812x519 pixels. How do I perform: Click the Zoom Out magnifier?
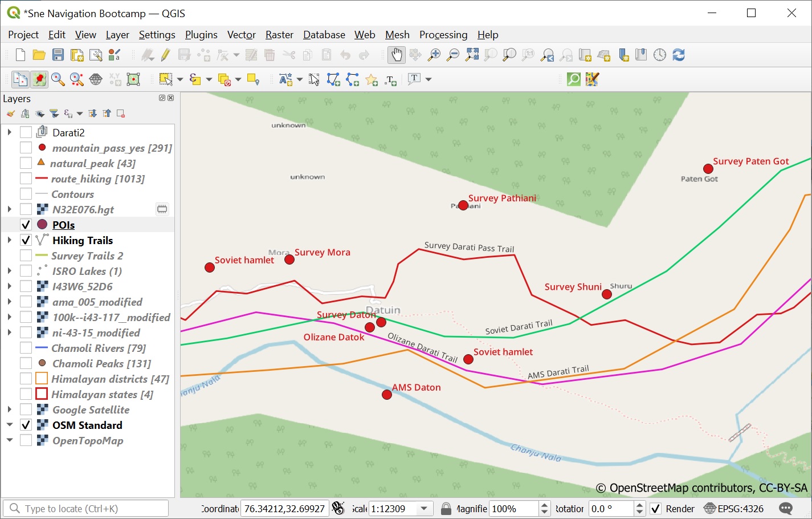point(453,55)
